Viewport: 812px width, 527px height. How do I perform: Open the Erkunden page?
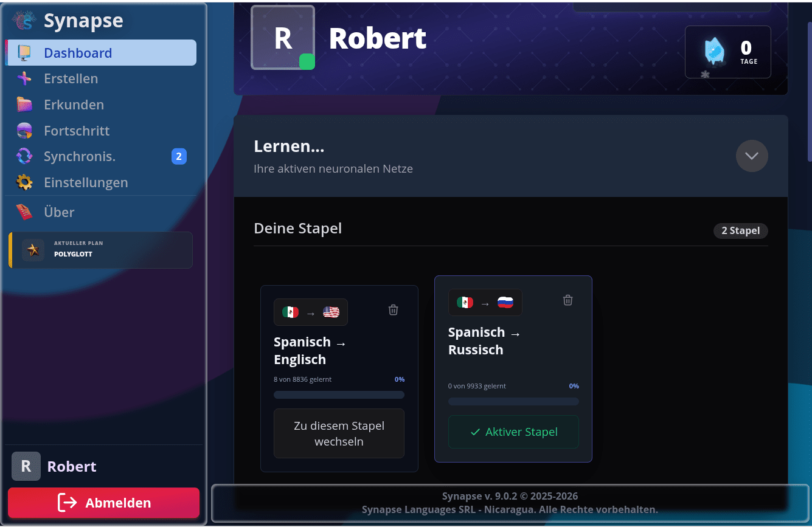click(102, 105)
